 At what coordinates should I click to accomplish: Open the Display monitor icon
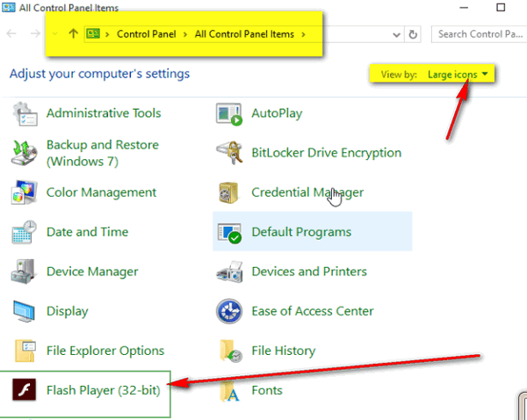pos(24,311)
